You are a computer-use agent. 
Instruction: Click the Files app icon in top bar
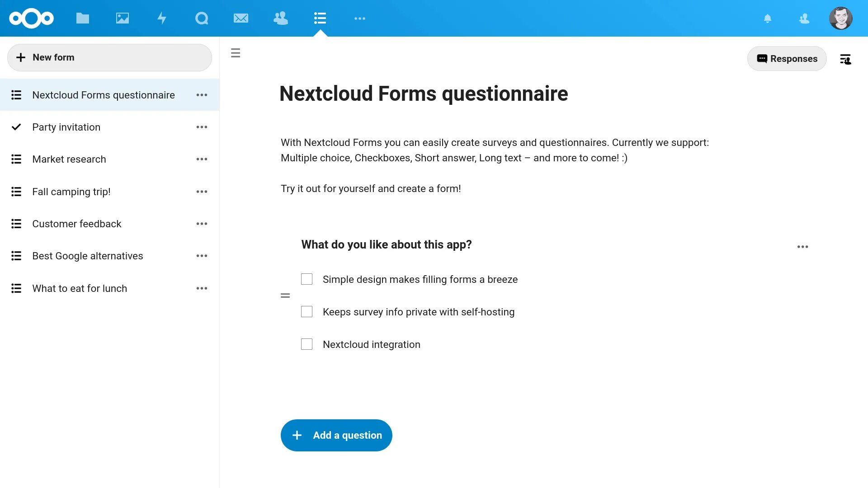point(82,18)
